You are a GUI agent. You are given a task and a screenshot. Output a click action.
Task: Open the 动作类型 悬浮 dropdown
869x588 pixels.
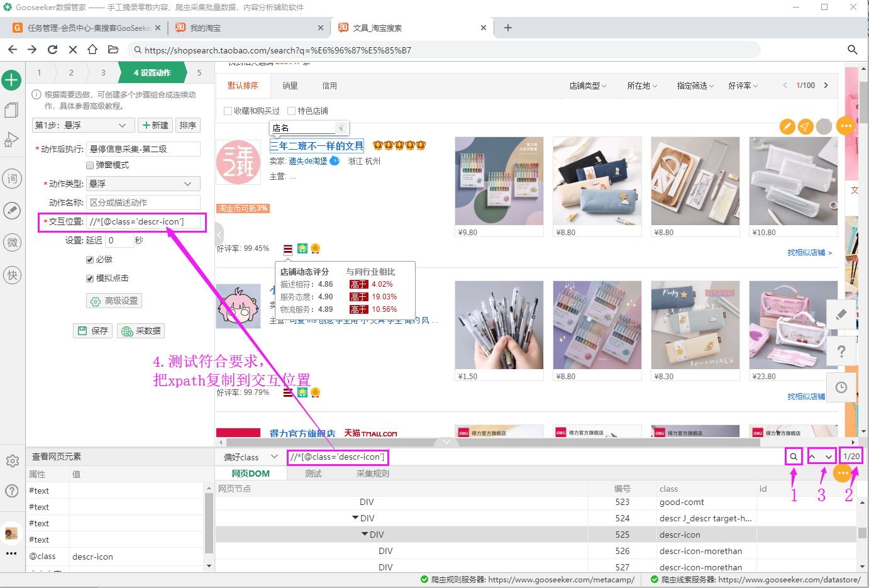(x=143, y=184)
